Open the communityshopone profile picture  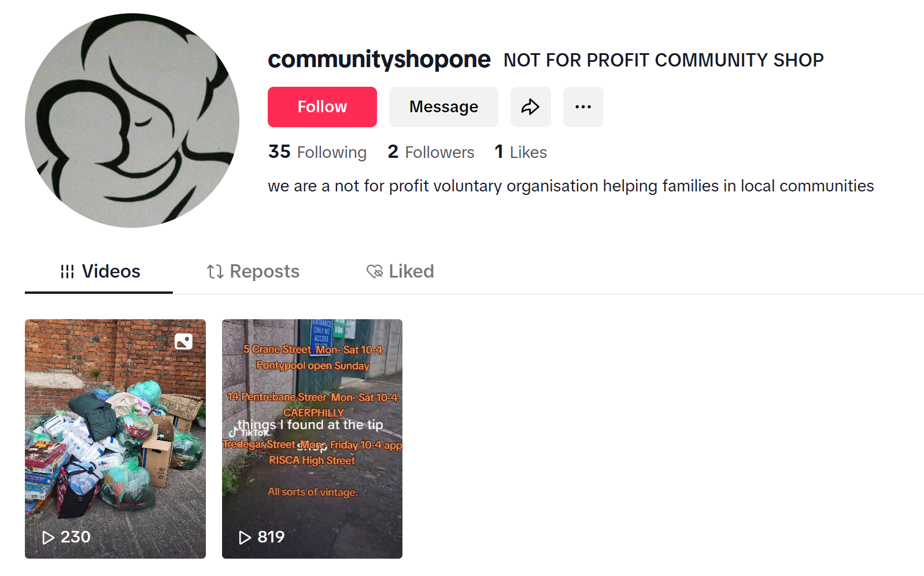[x=132, y=120]
